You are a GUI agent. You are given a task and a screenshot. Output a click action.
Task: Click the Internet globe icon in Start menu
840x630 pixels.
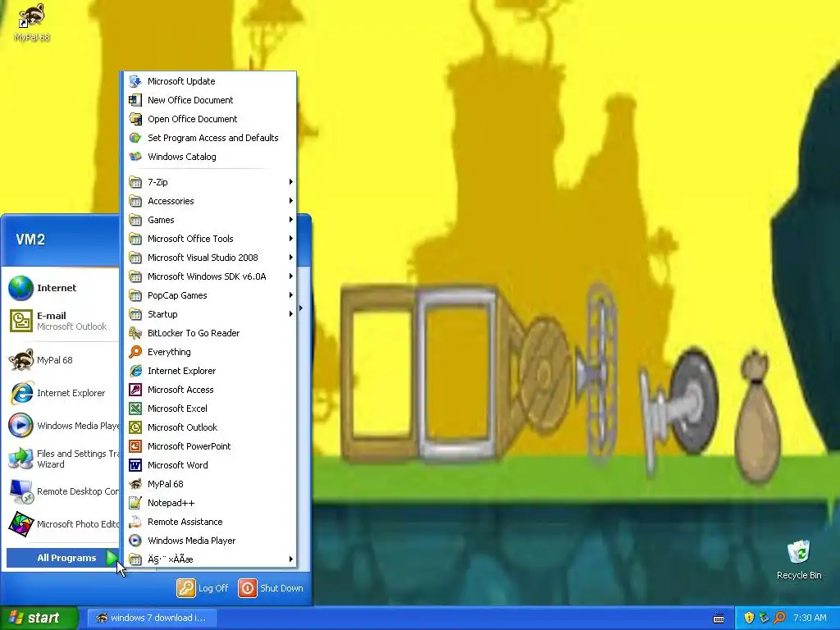(21, 288)
